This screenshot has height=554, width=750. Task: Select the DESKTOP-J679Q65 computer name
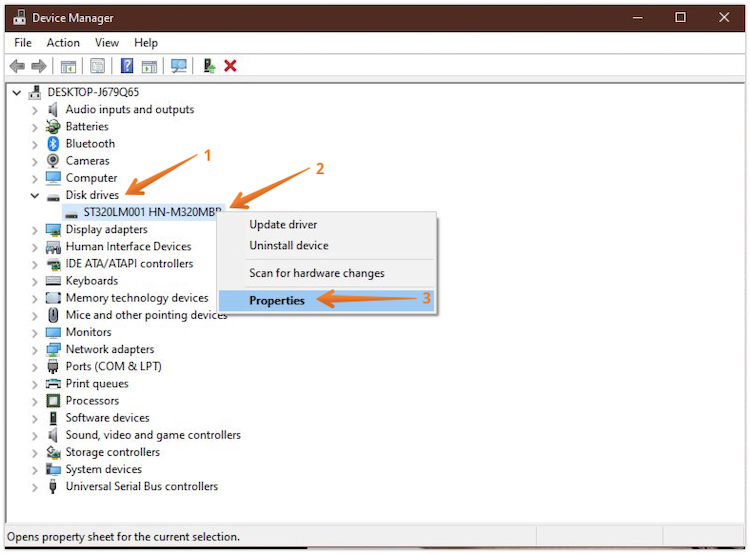[93, 92]
